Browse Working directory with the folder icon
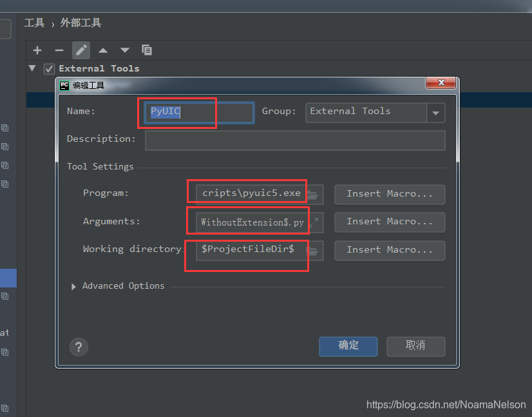The height and width of the screenshot is (417, 532). [x=312, y=251]
